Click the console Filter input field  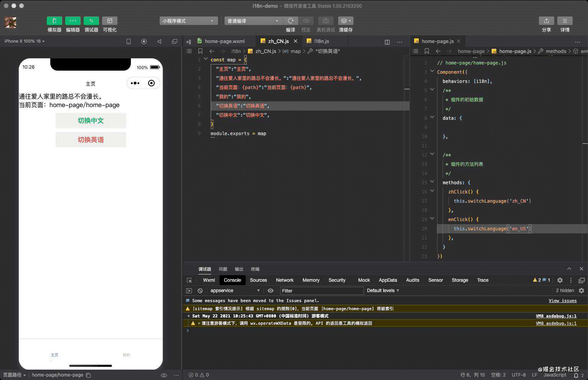click(x=322, y=291)
